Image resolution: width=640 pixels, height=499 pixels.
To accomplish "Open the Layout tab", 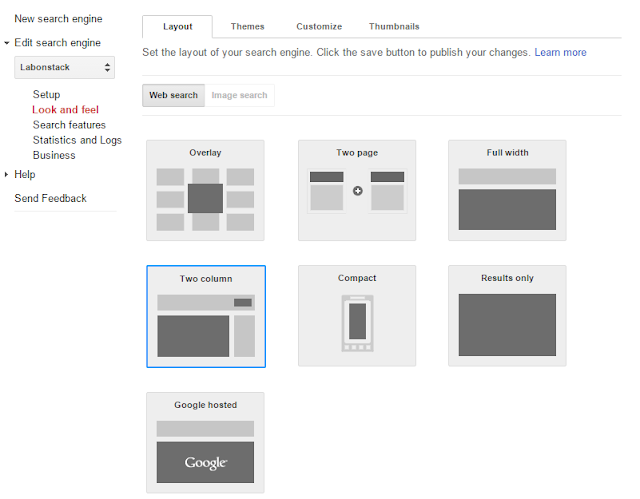I will coord(177,27).
